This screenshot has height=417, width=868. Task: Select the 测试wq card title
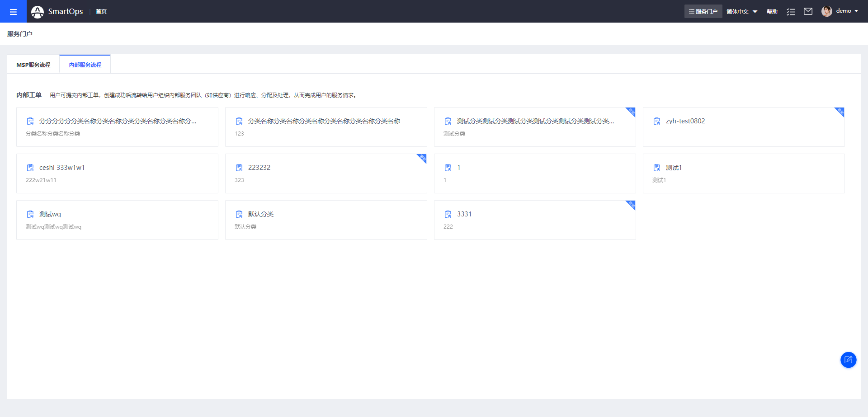click(x=50, y=214)
